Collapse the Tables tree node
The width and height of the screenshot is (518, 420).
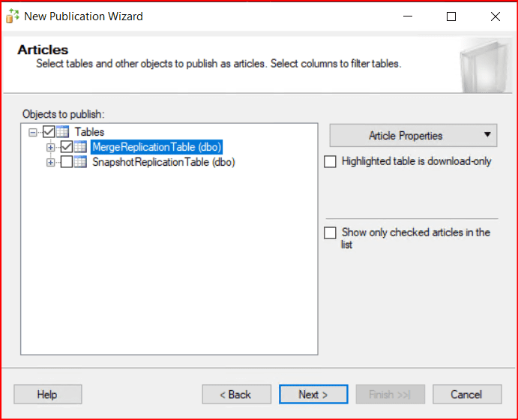pyautogui.click(x=32, y=132)
